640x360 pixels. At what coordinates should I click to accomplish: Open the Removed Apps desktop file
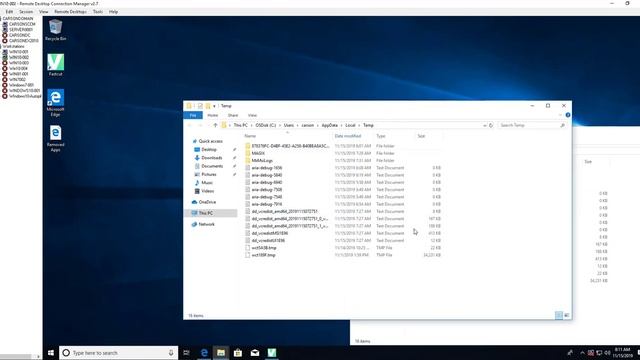(56, 138)
